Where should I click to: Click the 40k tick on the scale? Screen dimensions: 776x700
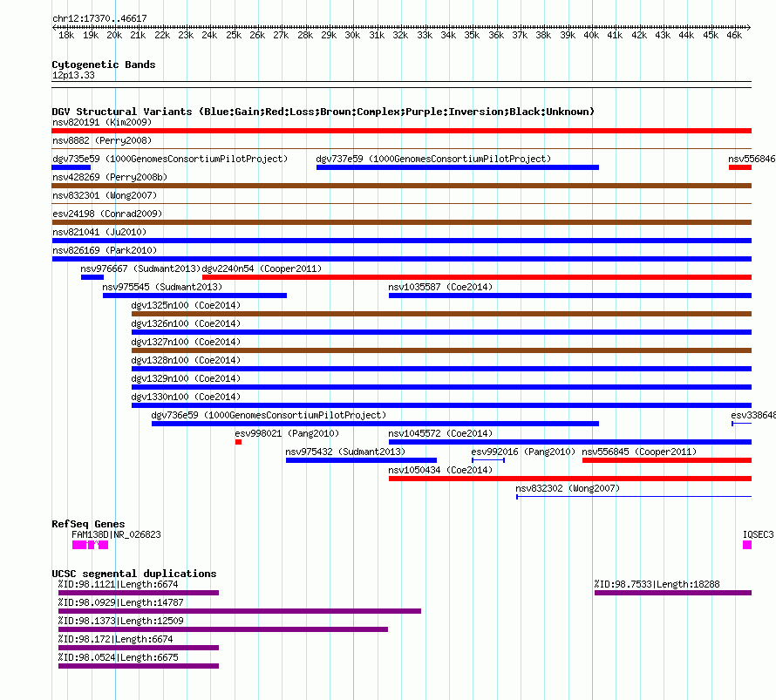[591, 35]
